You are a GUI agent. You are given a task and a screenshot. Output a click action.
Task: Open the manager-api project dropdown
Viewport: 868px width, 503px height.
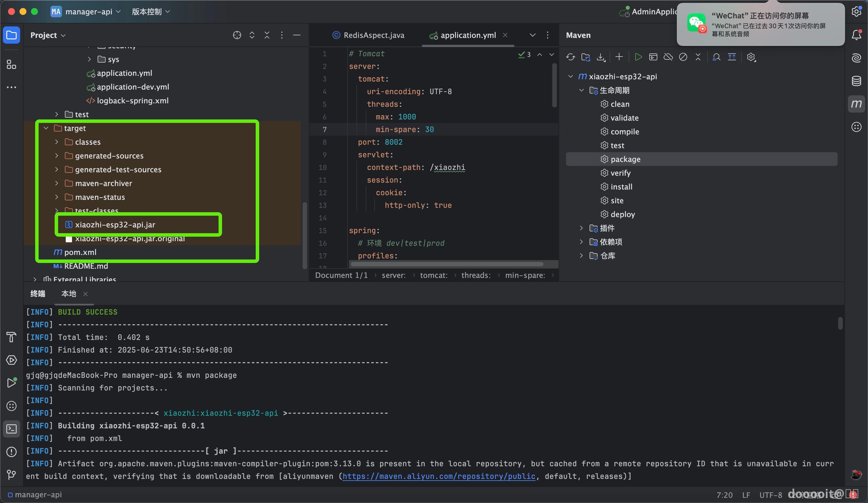[x=89, y=12]
